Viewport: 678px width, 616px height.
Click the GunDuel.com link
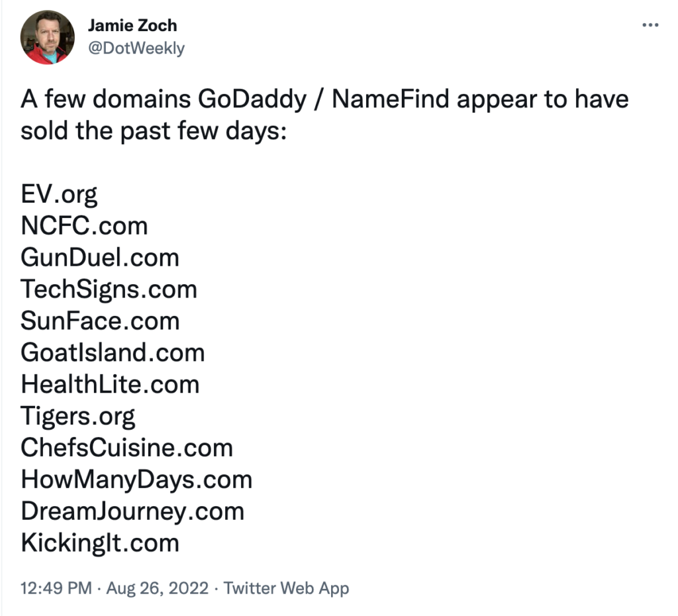[x=100, y=258]
